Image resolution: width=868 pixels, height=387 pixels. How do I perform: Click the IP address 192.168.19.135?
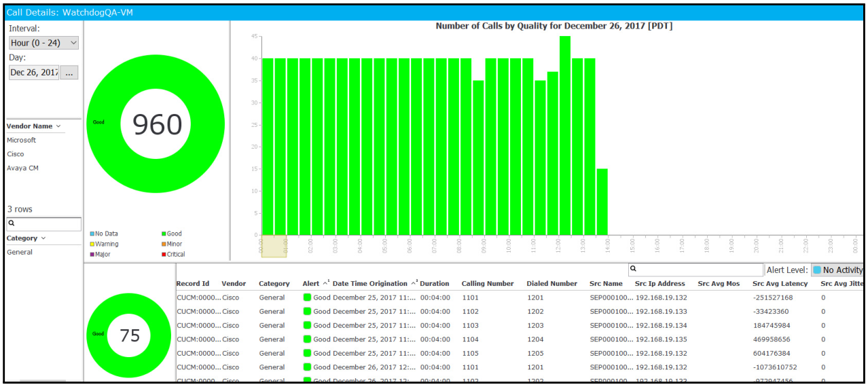[x=662, y=339]
